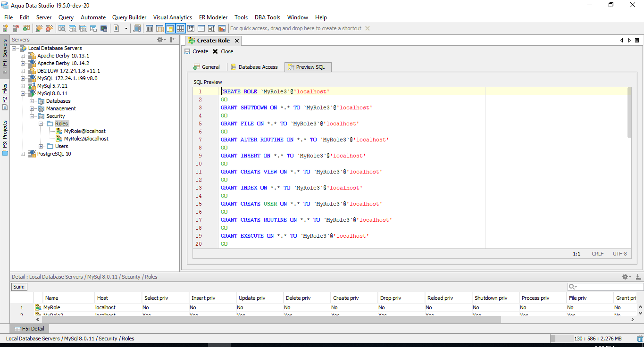Image resolution: width=644 pixels, height=347 pixels.
Task: Click the Detail panel search field
Action: click(605, 287)
